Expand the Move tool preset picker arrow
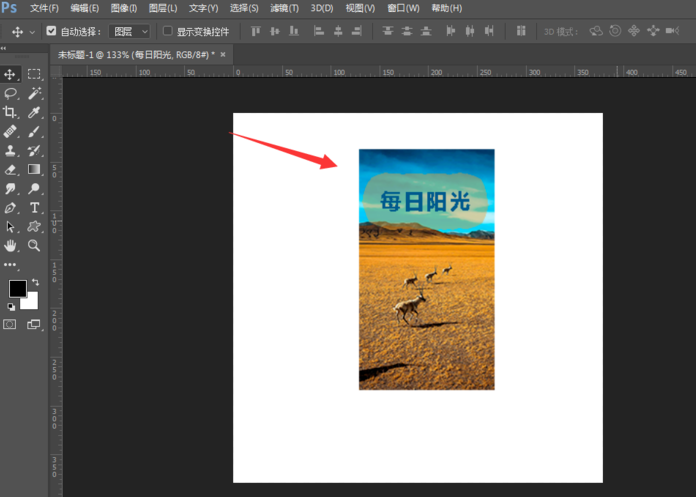The width and height of the screenshot is (696, 497). click(32, 31)
